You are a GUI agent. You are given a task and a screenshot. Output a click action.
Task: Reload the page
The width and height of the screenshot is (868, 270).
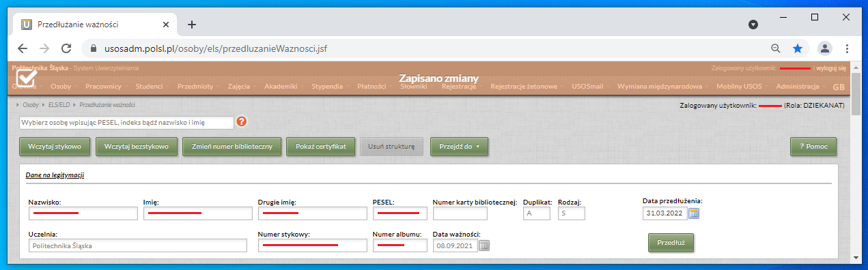[66, 48]
